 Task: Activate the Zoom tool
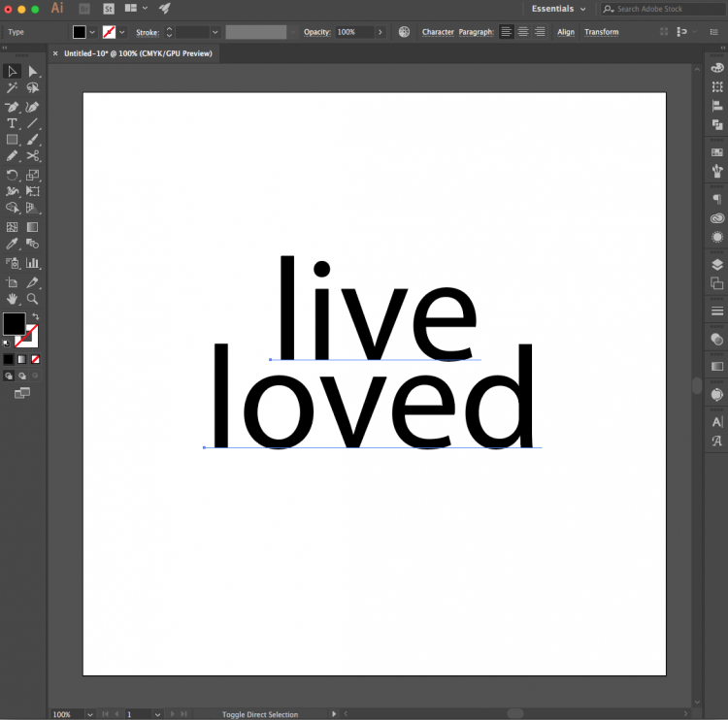pyautogui.click(x=32, y=299)
